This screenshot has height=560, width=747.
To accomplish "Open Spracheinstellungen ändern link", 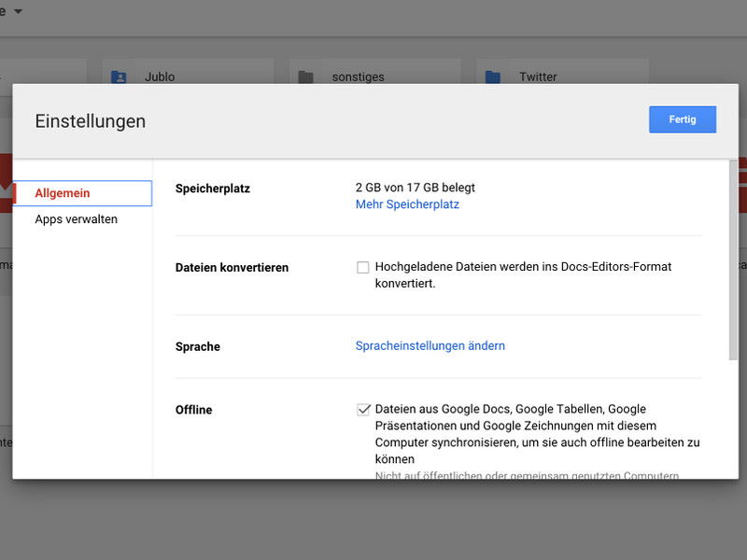I will tap(430, 345).
